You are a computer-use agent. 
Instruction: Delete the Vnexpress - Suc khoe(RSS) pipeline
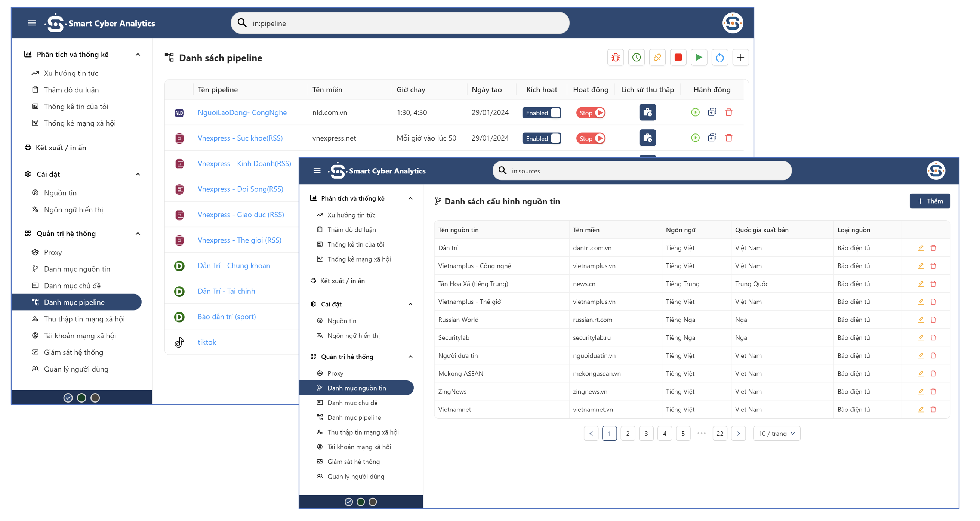728,138
